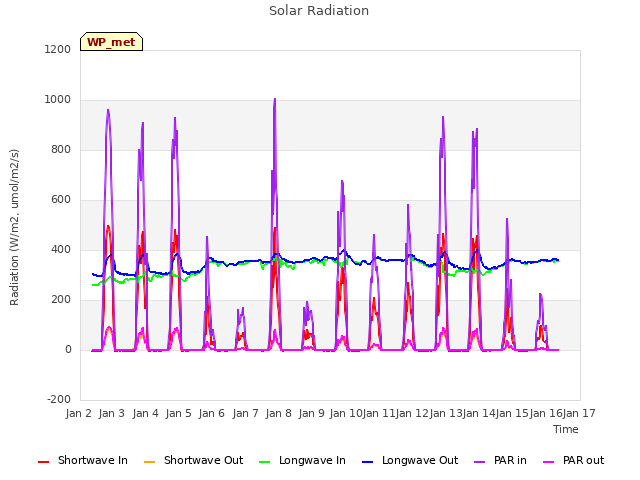
Task: Click the Radiation y-axis label
Action: (x=14, y=227)
